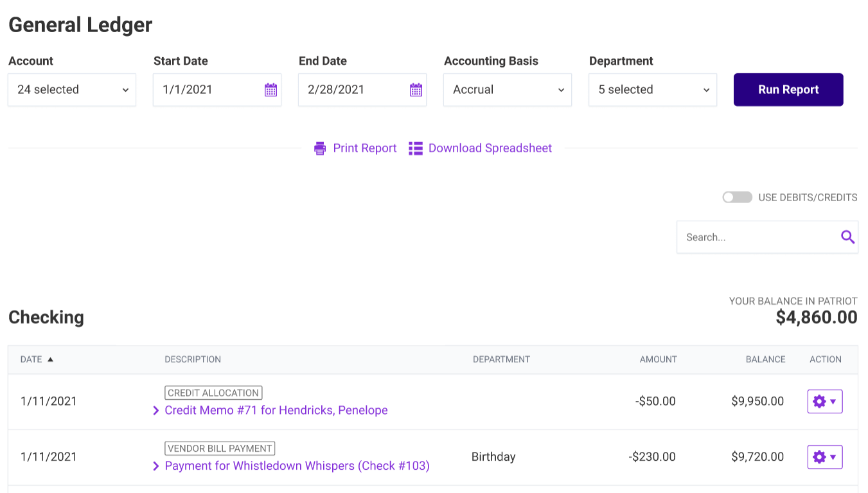Click the printer icon for Print Report
This screenshot has height=493, width=868.
pyautogui.click(x=319, y=148)
